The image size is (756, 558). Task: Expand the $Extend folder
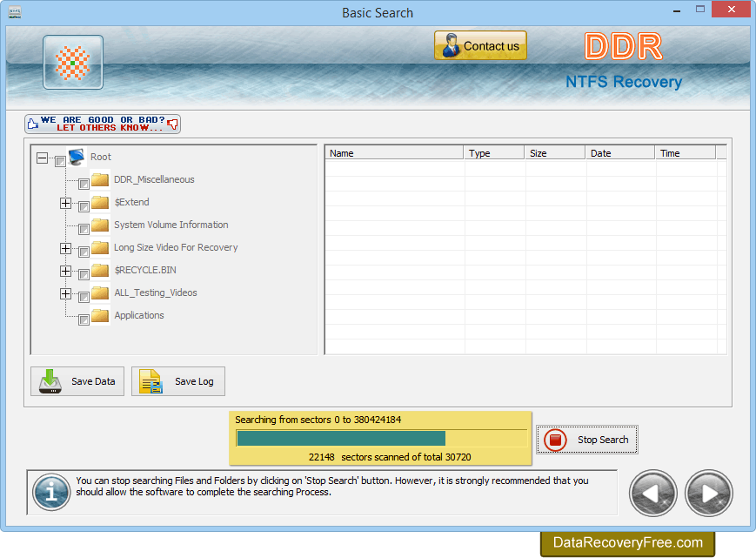tap(65, 203)
